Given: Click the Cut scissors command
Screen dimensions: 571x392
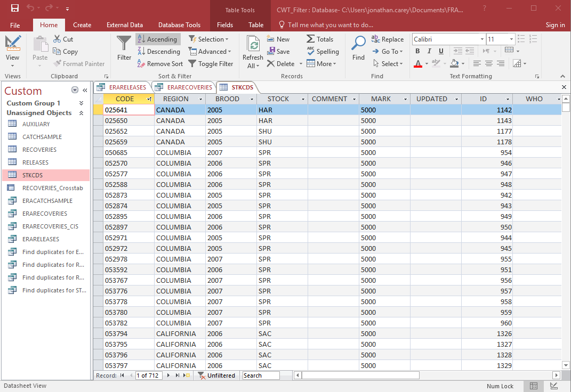Looking at the screenshot, I should click(63, 39).
